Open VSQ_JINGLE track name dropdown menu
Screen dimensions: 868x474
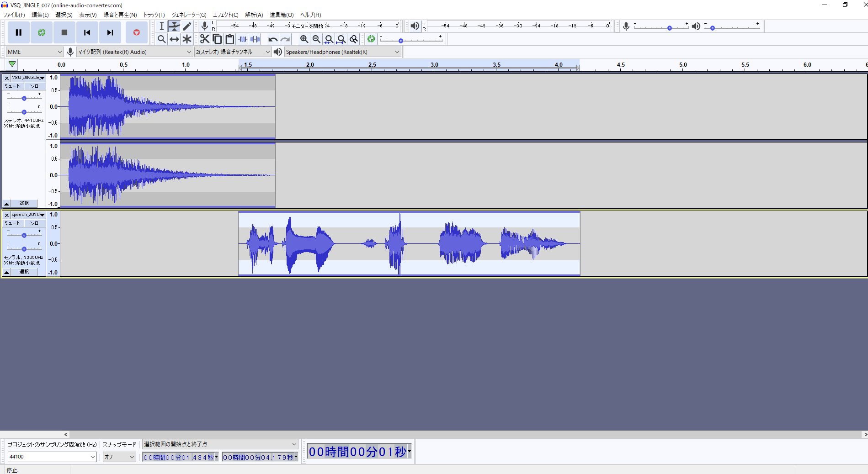28,78
